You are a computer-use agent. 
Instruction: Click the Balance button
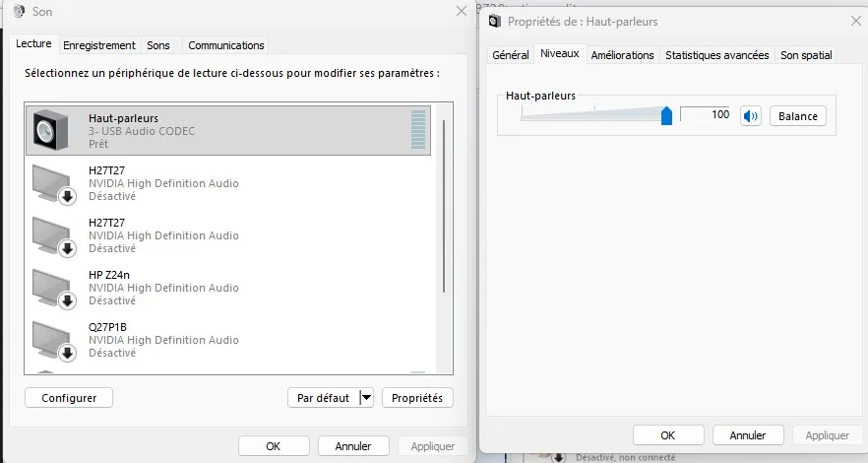point(798,116)
